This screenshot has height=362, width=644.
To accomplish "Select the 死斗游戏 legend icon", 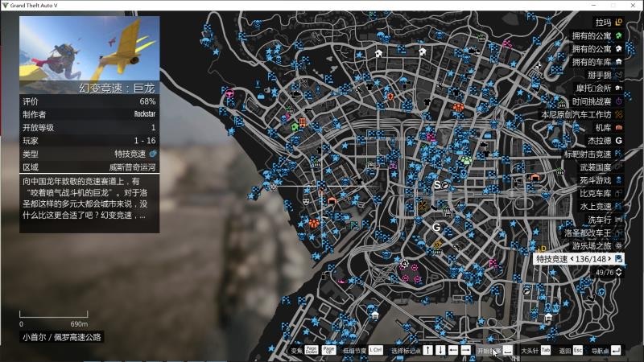I will click(x=618, y=180).
